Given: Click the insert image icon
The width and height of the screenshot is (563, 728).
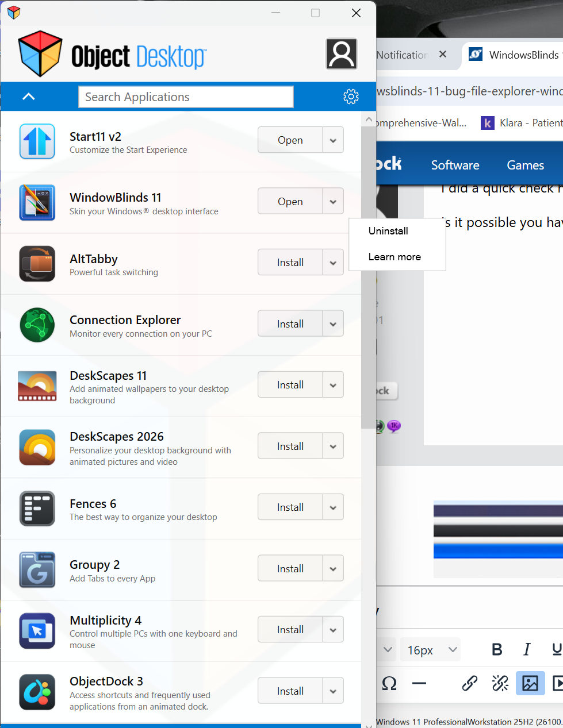Looking at the screenshot, I should (x=530, y=683).
